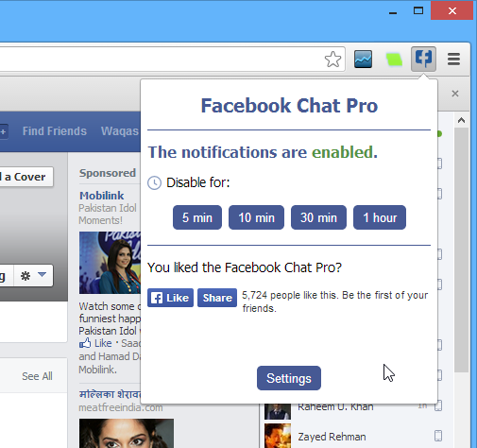477x448 pixels.
Task: Maximize the browser window
Action: (418, 11)
